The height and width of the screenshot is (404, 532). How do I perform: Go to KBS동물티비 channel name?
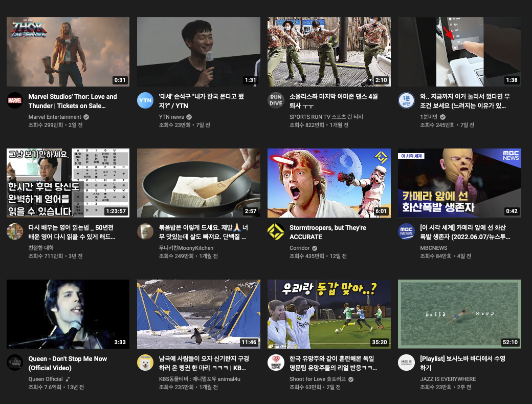coord(199,379)
